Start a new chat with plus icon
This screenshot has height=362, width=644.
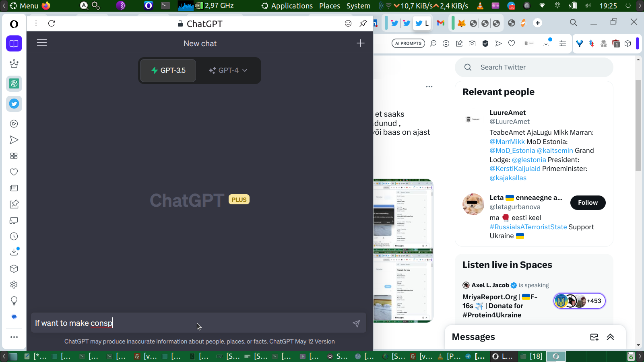[361, 43]
